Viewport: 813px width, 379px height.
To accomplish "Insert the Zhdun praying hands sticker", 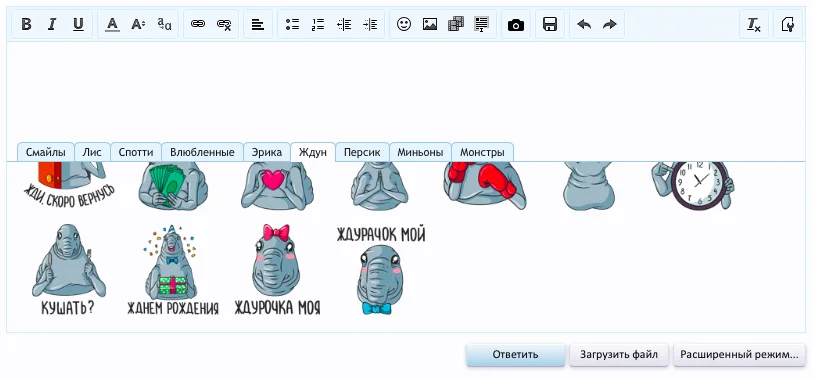I will click(380, 186).
